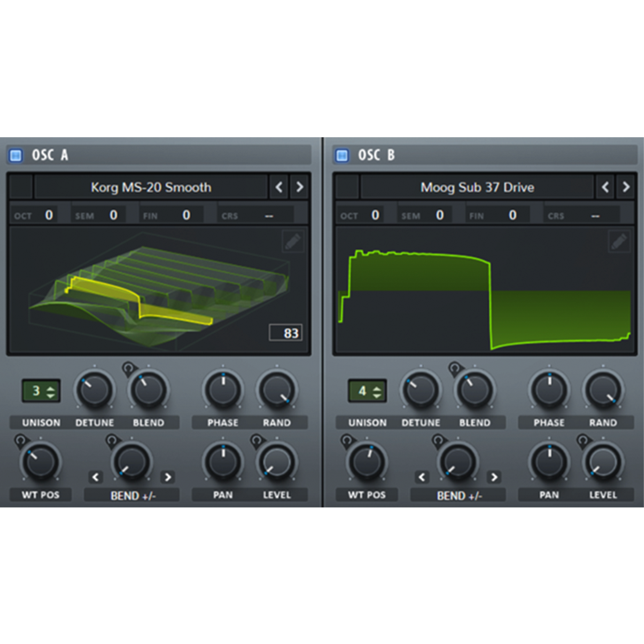
Task: Open OSC A wavetable editor pencil icon
Action: (x=293, y=242)
